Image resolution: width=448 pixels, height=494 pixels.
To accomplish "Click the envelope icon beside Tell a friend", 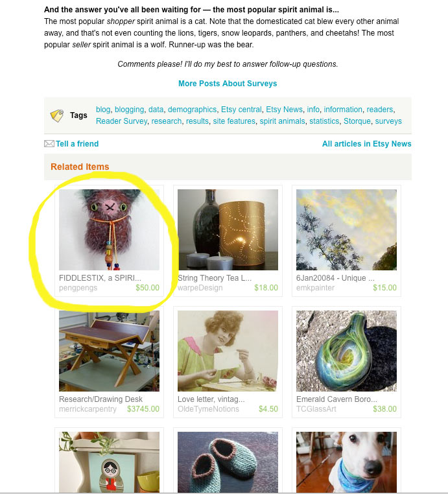I will [49, 144].
